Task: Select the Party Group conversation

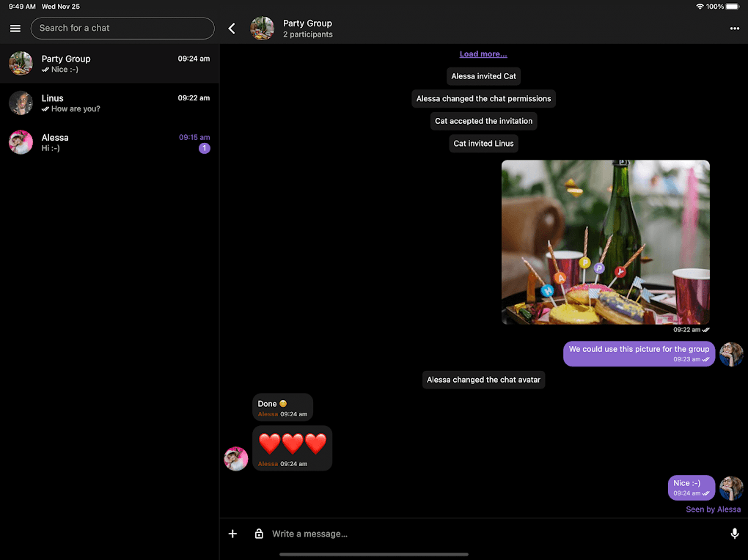Action: click(x=110, y=64)
